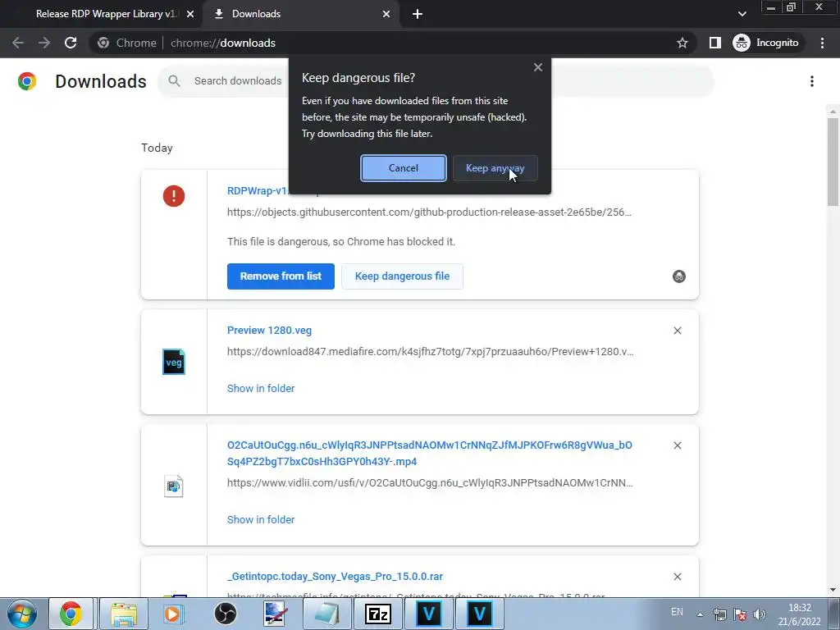This screenshot has width=840, height=630.
Task: Remove the mp4 entry from list
Action: click(x=677, y=445)
